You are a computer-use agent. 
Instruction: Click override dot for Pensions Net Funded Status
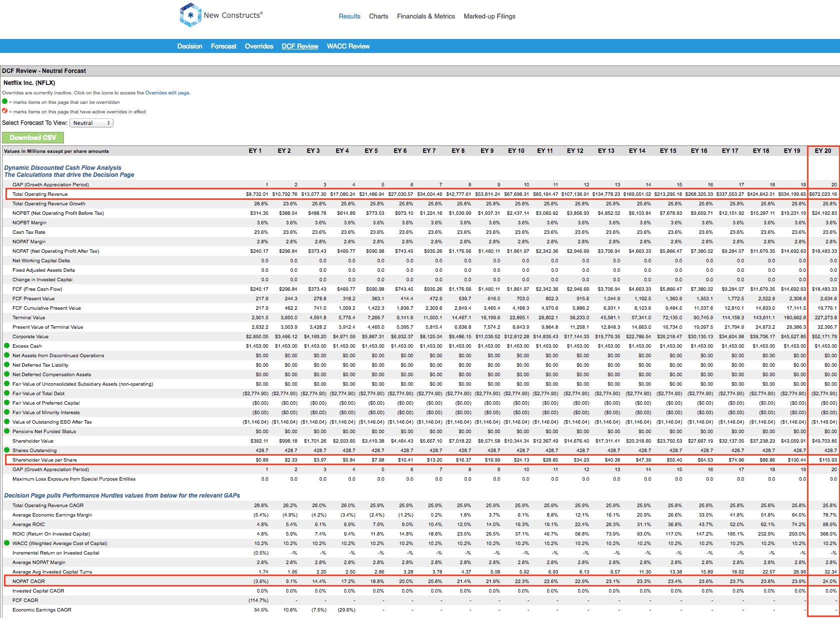7,431
